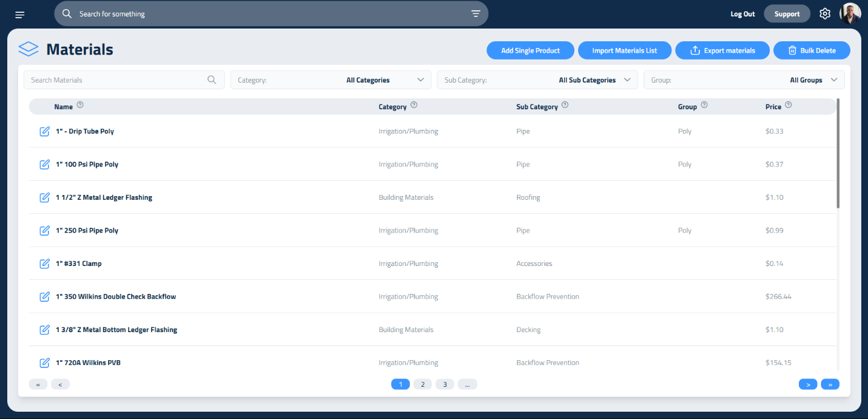Edit 1" 350 Wilkins Double Check Backflow

coord(44,297)
